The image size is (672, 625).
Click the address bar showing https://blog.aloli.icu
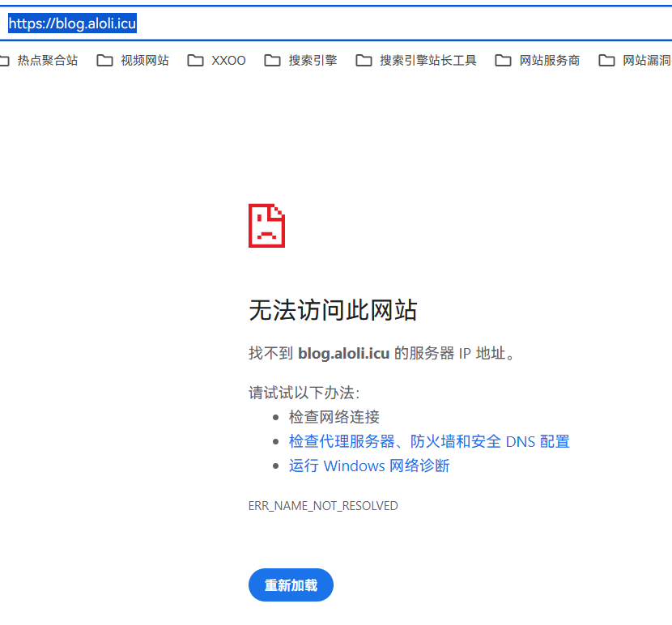[324, 23]
